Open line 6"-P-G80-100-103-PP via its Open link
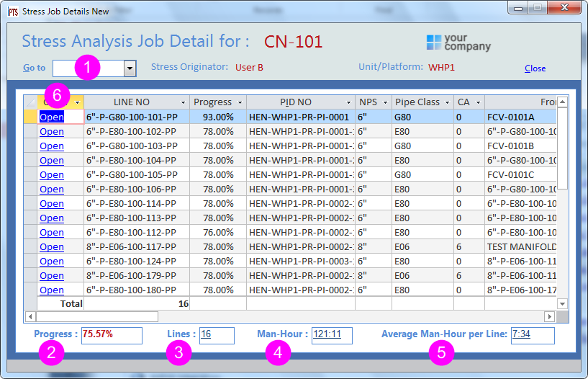Viewport: 588px width, 379px height. coord(52,146)
